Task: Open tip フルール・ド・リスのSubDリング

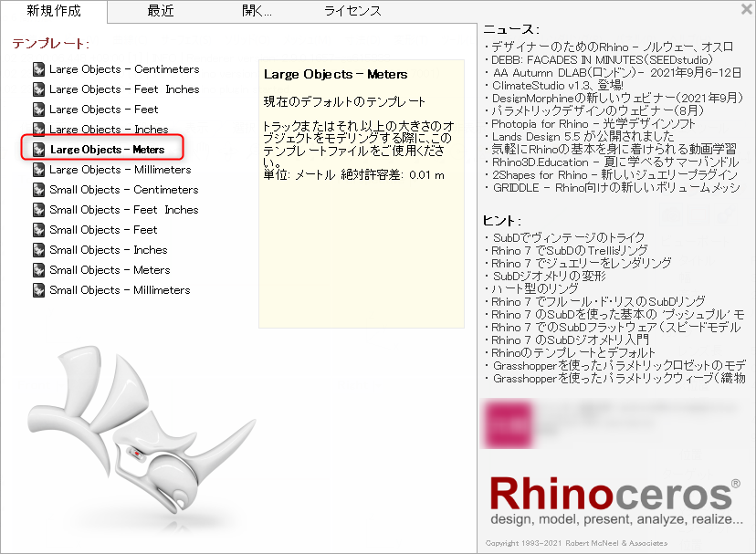Action: (x=598, y=302)
